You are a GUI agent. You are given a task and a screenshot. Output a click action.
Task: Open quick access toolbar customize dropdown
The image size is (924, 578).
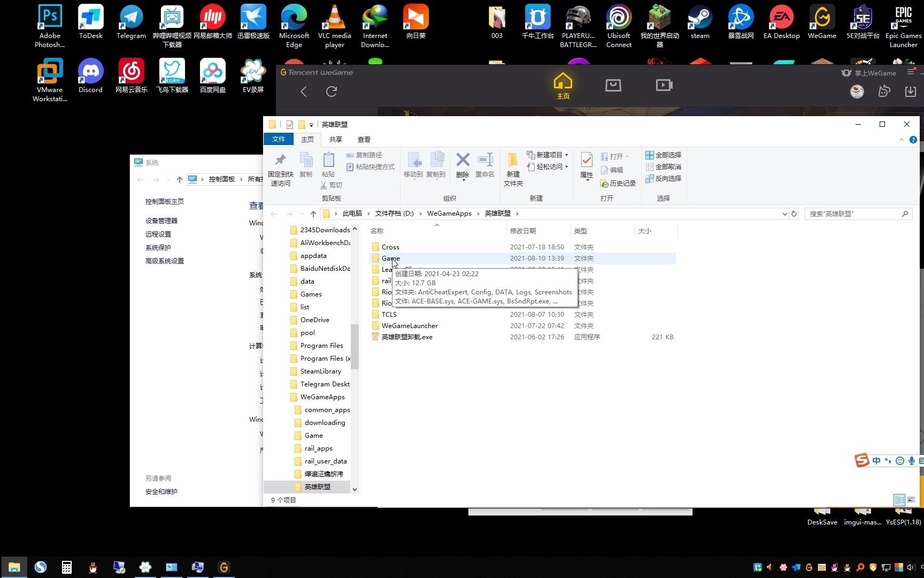(x=311, y=125)
